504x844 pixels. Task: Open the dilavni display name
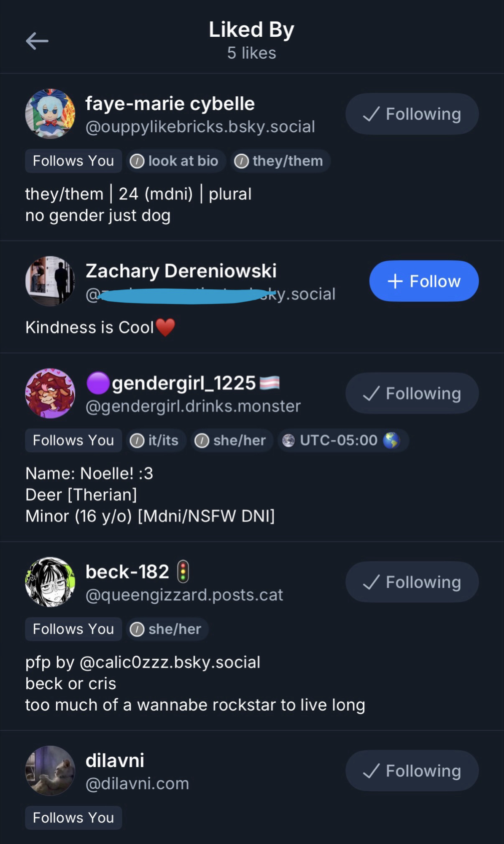(x=115, y=760)
